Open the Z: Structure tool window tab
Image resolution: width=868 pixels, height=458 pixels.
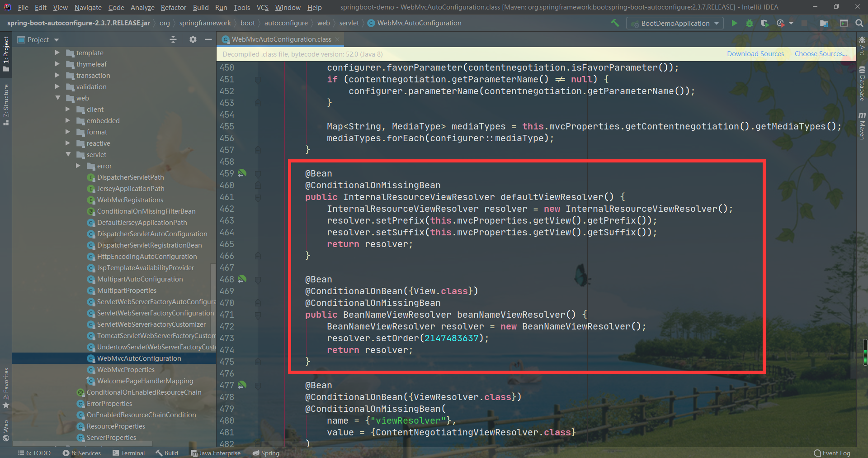tap(6, 105)
